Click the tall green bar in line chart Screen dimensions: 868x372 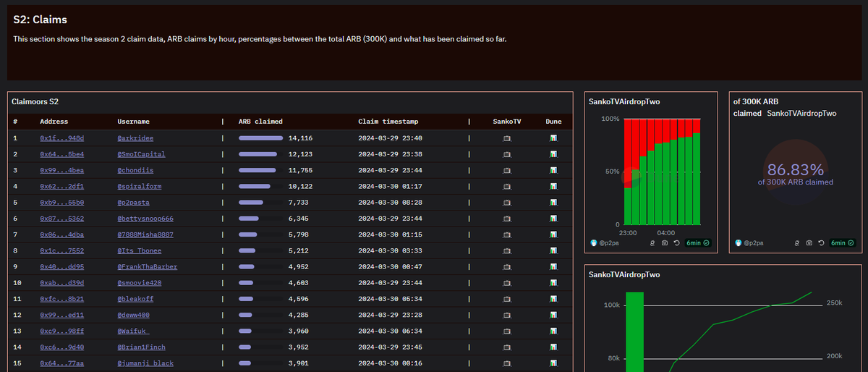pyautogui.click(x=634, y=332)
